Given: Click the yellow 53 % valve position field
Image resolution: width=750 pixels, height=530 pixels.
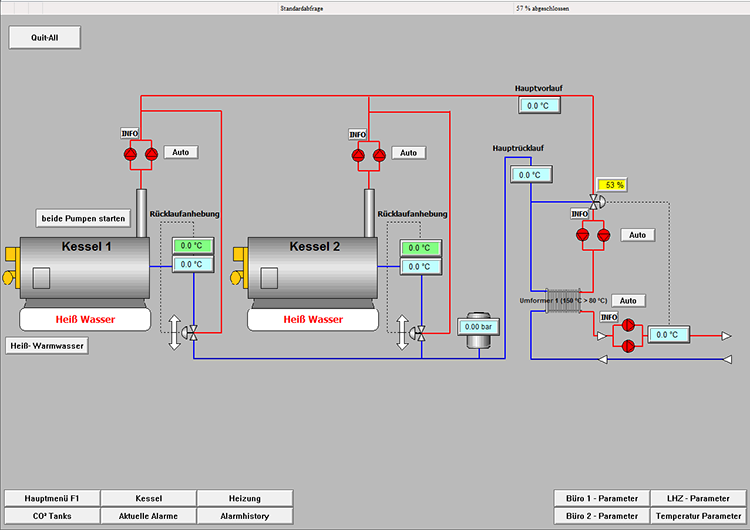Looking at the screenshot, I should [x=611, y=185].
